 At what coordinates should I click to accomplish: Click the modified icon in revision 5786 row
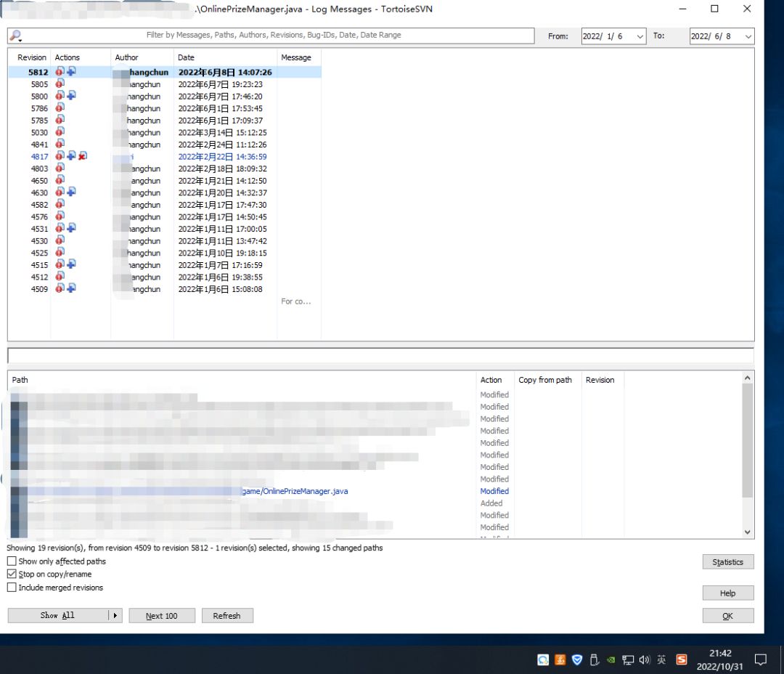60,107
